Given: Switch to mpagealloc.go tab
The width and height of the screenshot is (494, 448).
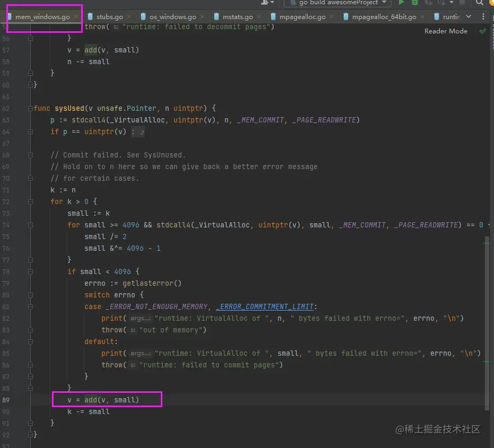Looking at the screenshot, I should tap(302, 16).
